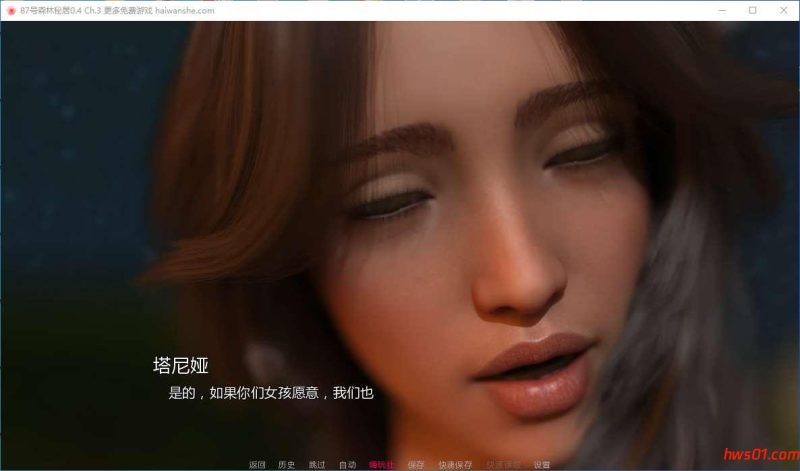
Task: Click the speaker name 塔尼娅
Action: pyautogui.click(x=181, y=365)
